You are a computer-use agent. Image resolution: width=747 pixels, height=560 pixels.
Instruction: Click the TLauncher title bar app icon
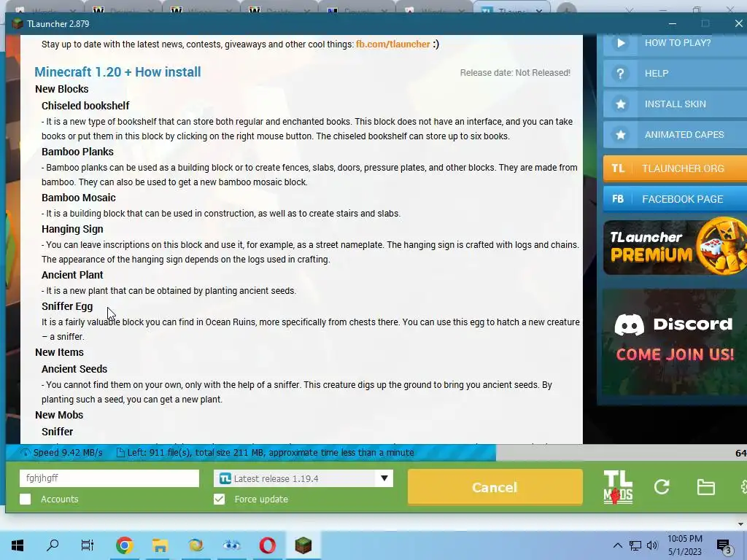pyautogui.click(x=18, y=24)
